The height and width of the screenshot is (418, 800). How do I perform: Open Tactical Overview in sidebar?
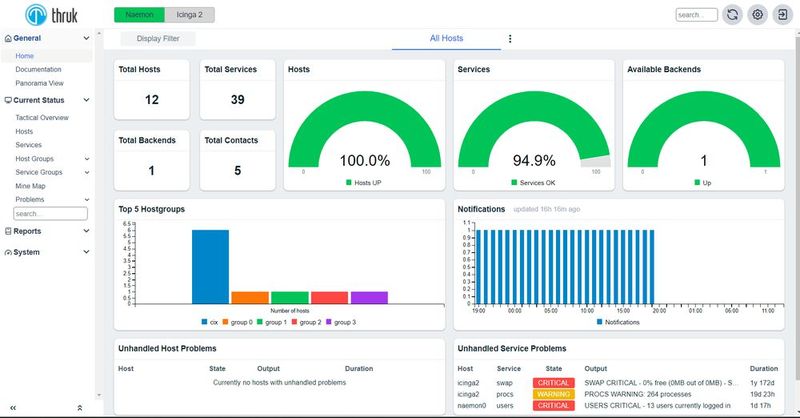coord(42,118)
